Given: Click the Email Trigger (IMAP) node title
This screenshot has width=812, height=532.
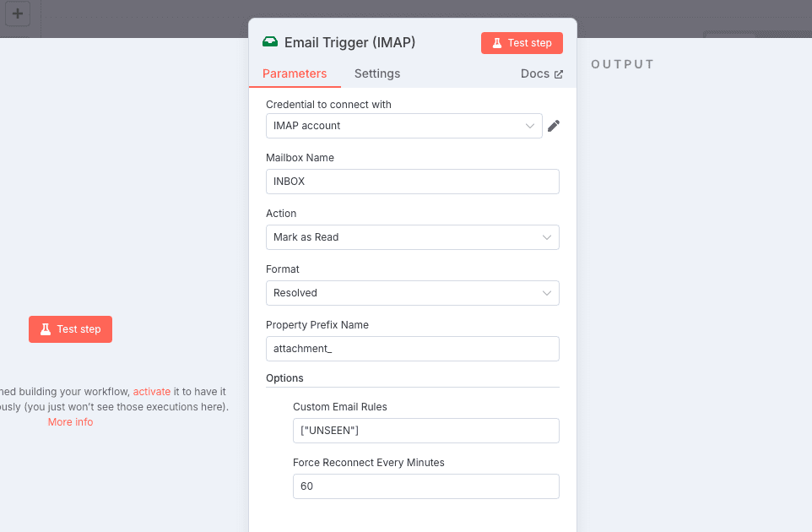Looking at the screenshot, I should point(349,42).
